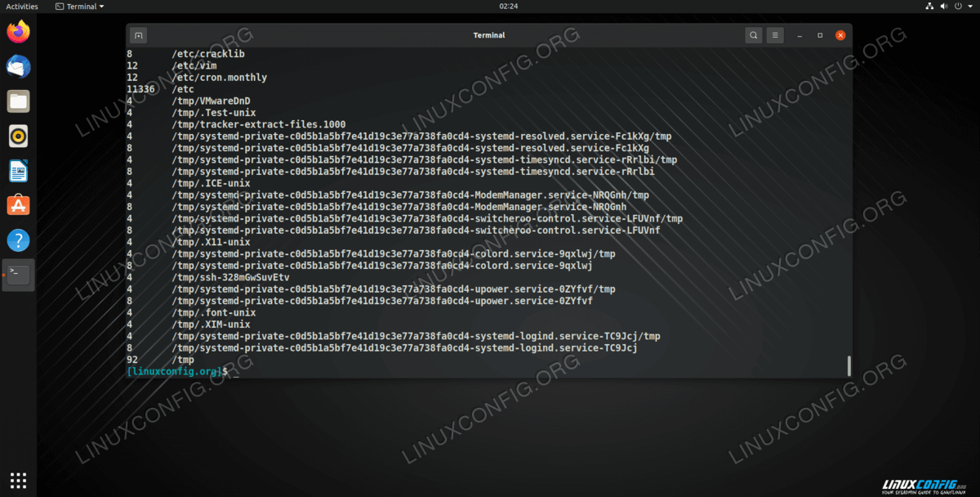This screenshot has height=497, width=980.
Task: Open the new tab button in Terminal
Action: coord(139,35)
